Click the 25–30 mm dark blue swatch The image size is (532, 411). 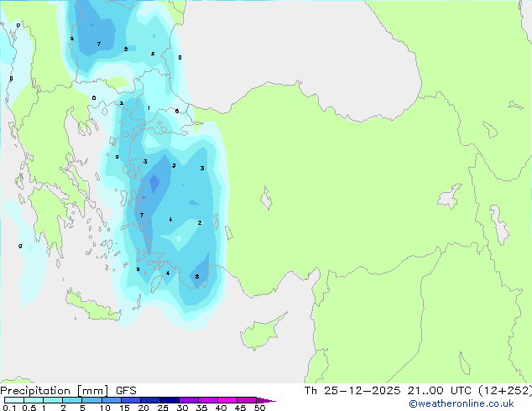tap(170, 400)
